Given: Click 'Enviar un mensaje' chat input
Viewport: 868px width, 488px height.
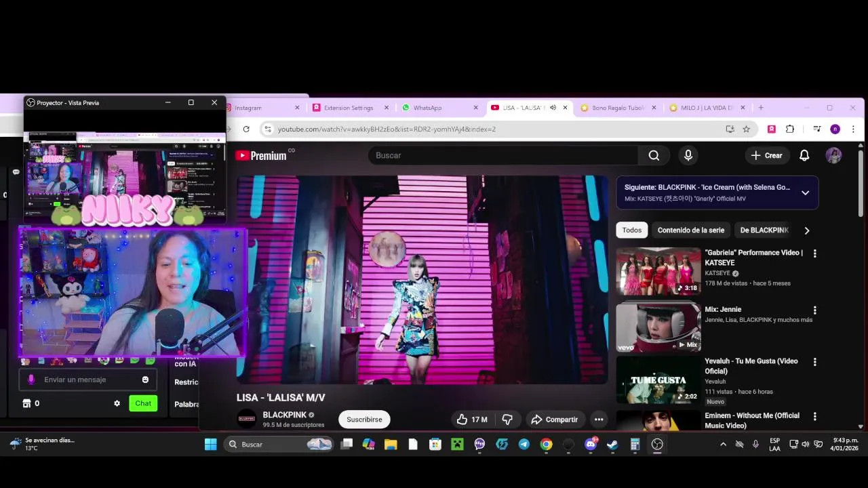Looking at the screenshot, I should pyautogui.click(x=88, y=380).
